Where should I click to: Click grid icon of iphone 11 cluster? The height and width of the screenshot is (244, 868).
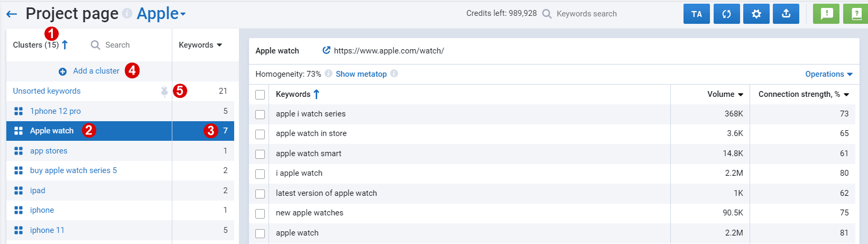(x=19, y=230)
